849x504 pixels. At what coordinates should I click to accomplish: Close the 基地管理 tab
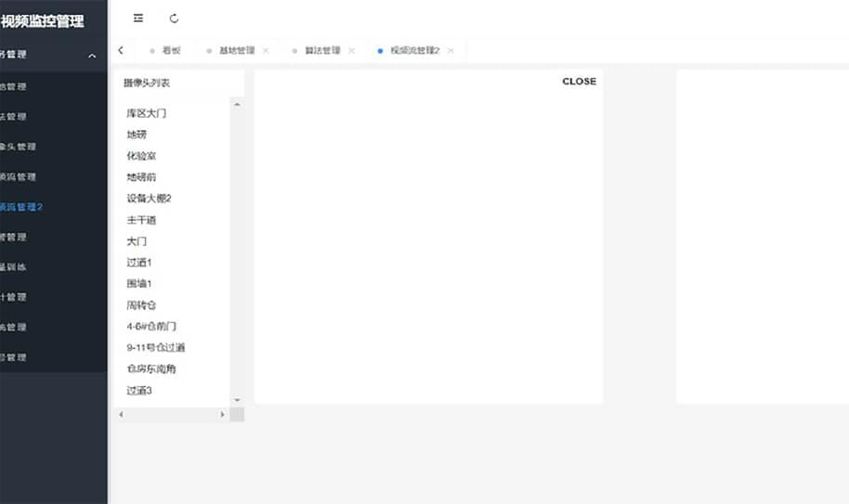(x=266, y=51)
